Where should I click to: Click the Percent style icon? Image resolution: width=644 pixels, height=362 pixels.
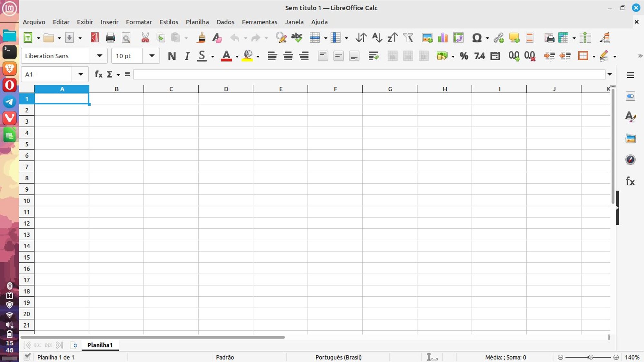(x=464, y=55)
